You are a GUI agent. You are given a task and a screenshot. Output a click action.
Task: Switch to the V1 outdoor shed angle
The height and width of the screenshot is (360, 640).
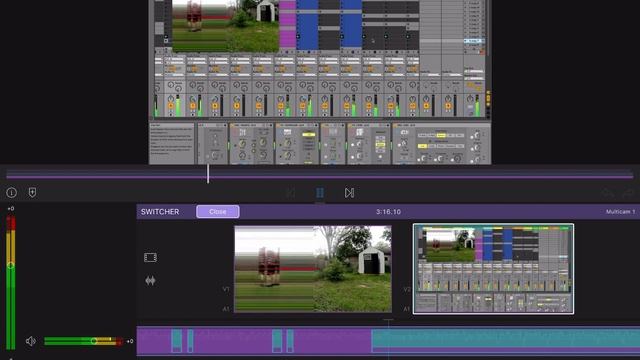coord(313,269)
